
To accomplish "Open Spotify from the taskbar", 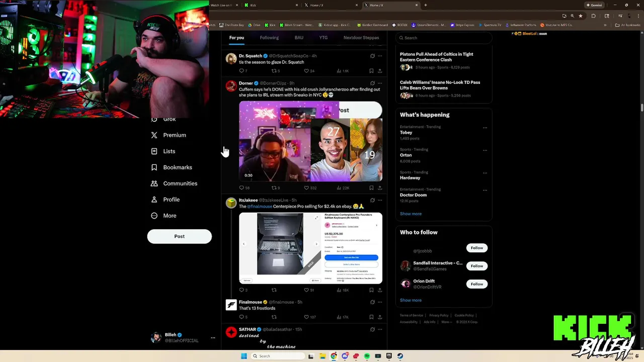I will coord(367,356).
